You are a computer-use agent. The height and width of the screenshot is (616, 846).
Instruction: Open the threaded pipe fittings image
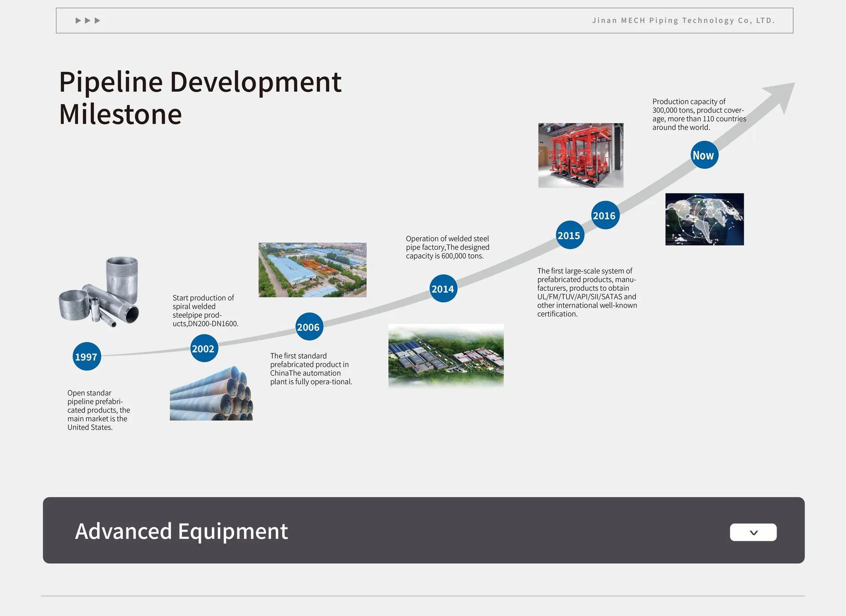[x=100, y=291]
